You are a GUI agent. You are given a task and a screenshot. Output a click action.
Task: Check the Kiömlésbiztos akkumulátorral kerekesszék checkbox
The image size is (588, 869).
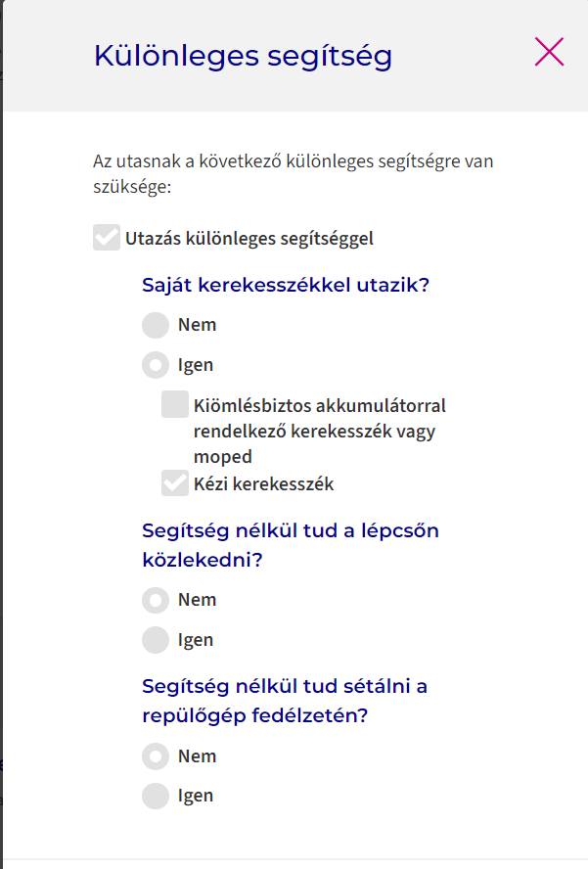pyautogui.click(x=175, y=404)
